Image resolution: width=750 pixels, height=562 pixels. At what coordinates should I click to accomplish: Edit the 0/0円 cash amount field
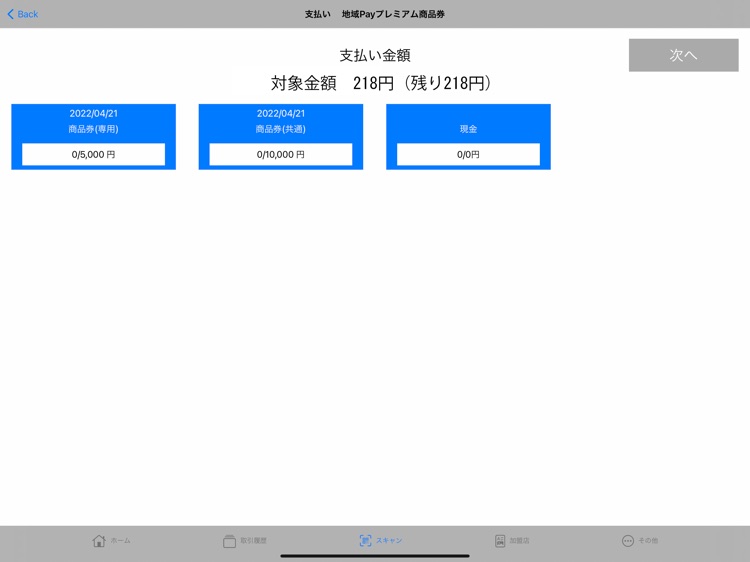pos(468,154)
